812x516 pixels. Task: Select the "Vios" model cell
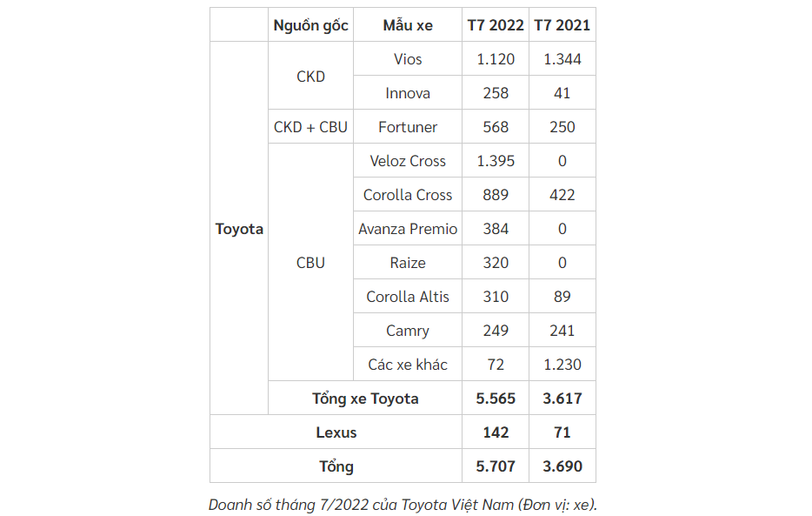(x=408, y=59)
